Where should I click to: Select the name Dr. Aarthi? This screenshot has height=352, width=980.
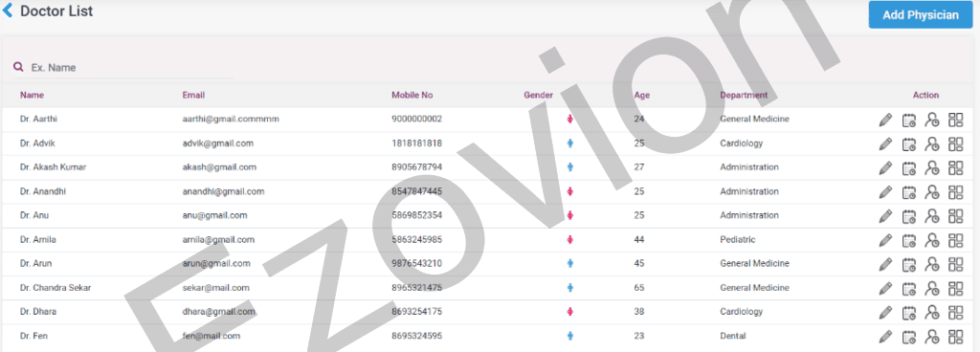tap(38, 119)
